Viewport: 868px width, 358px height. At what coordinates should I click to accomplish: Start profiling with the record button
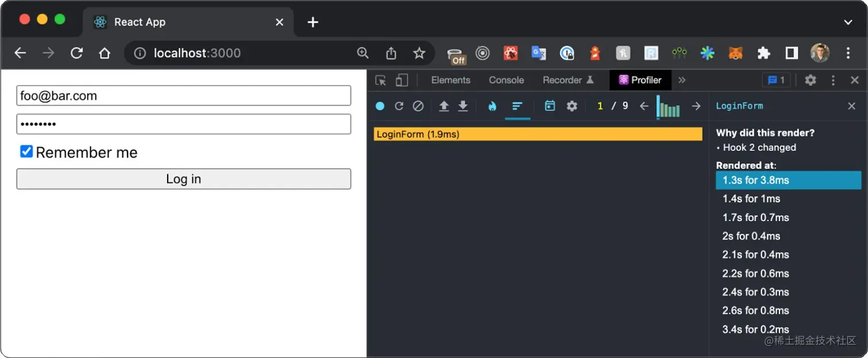[380, 106]
